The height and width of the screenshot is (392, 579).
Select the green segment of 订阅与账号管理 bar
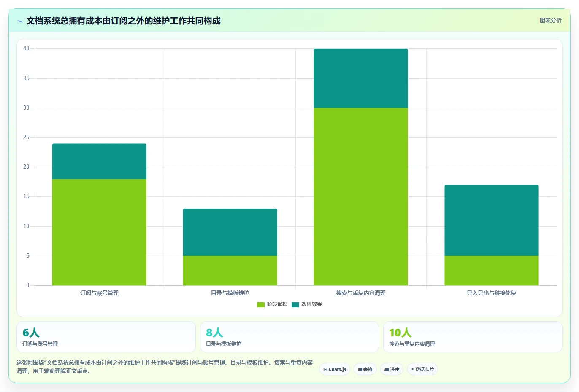tap(99, 232)
